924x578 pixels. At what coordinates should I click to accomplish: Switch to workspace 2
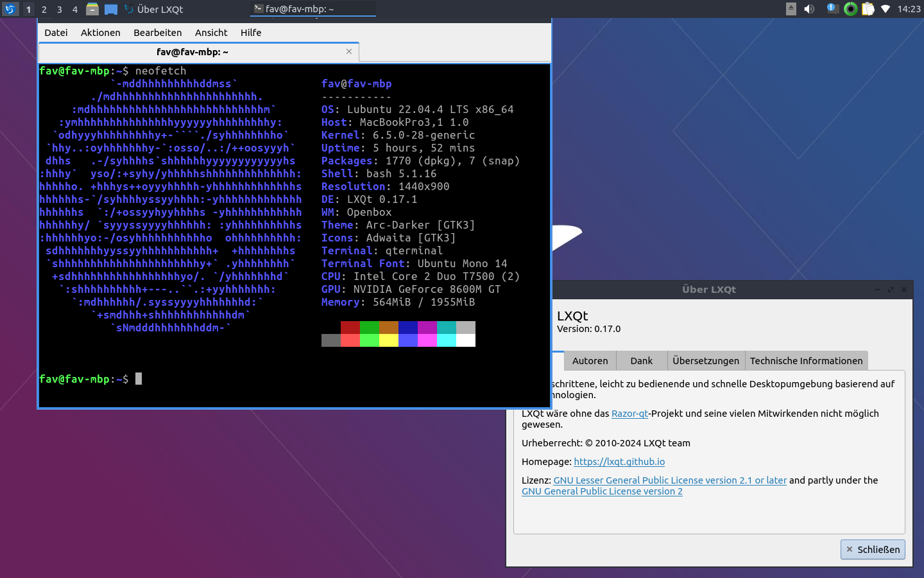click(44, 10)
